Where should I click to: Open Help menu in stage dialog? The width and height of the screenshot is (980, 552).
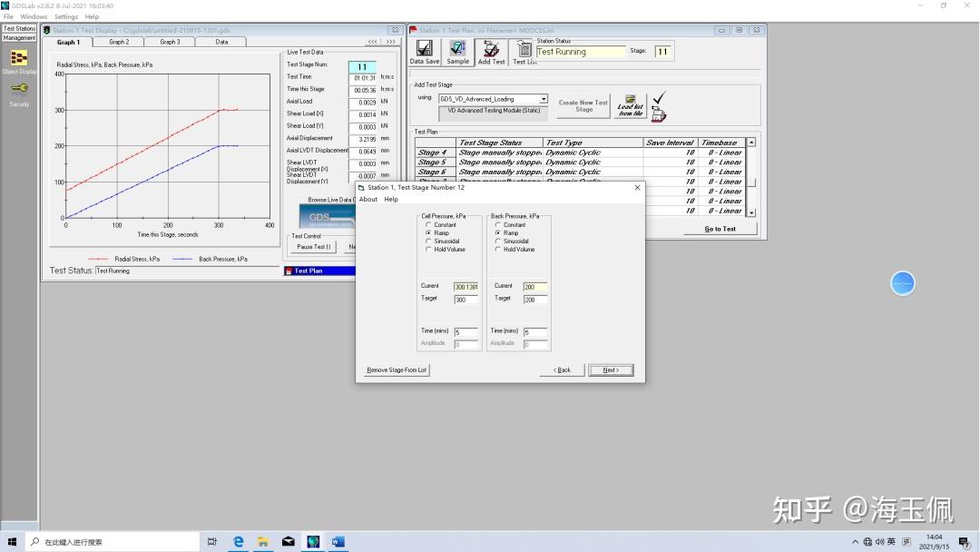click(391, 200)
